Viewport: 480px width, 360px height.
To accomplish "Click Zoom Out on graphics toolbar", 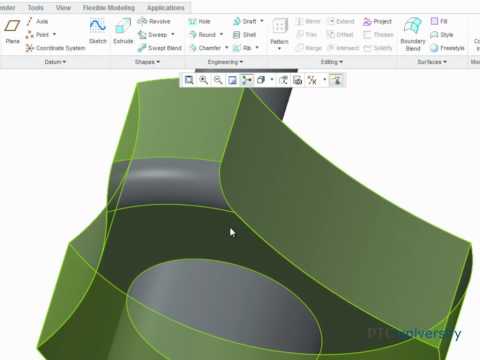I will 218,80.
